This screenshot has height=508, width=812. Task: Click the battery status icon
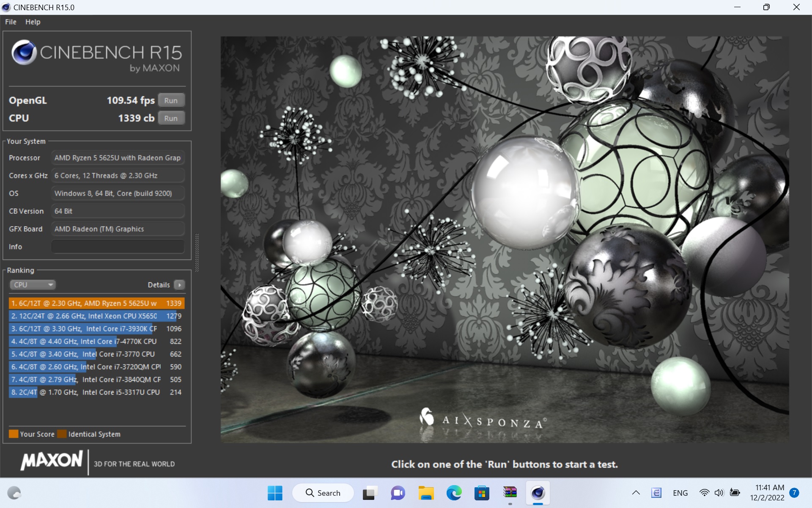tap(735, 493)
